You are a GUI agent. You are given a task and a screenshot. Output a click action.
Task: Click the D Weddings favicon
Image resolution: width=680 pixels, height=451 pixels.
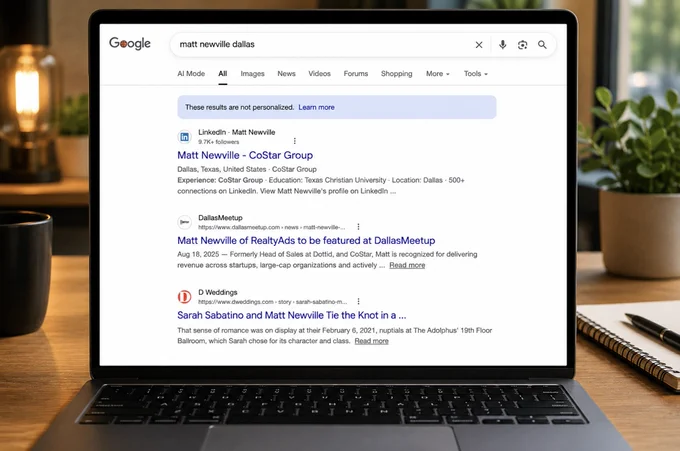click(x=184, y=297)
